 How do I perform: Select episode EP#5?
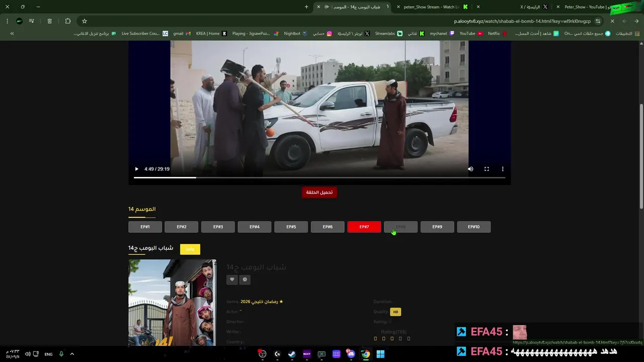coord(291,227)
